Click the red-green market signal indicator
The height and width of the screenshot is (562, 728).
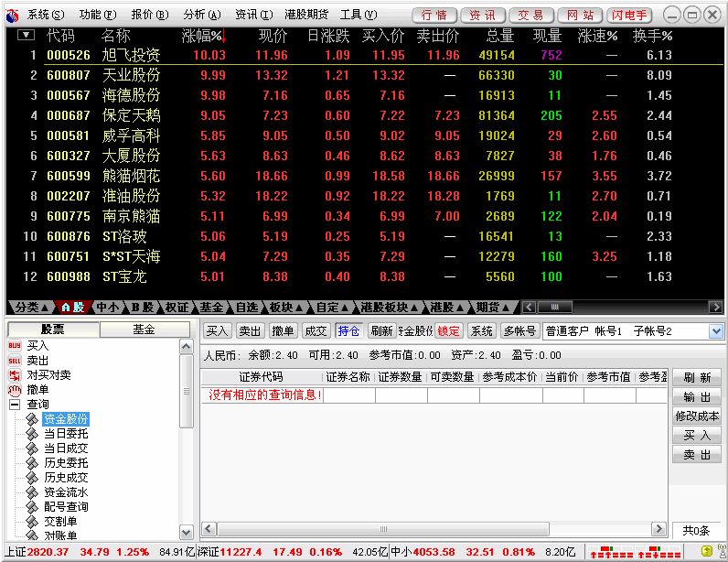(x=635, y=552)
